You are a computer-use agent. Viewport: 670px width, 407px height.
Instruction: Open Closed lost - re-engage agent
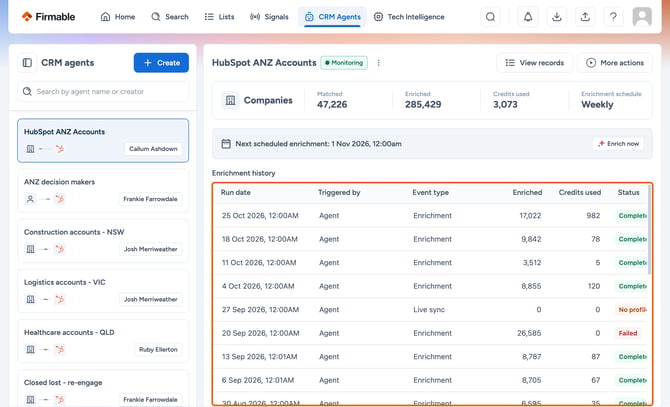click(103, 388)
